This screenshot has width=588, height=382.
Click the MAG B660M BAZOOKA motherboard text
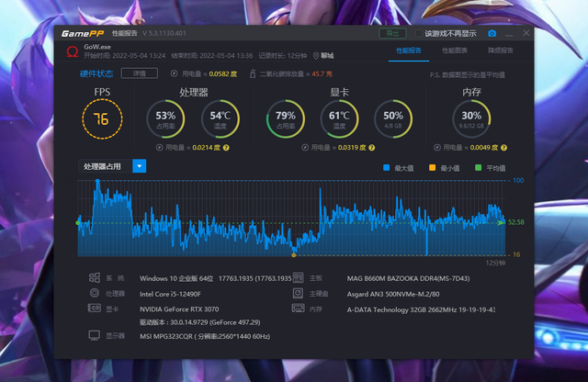(408, 278)
